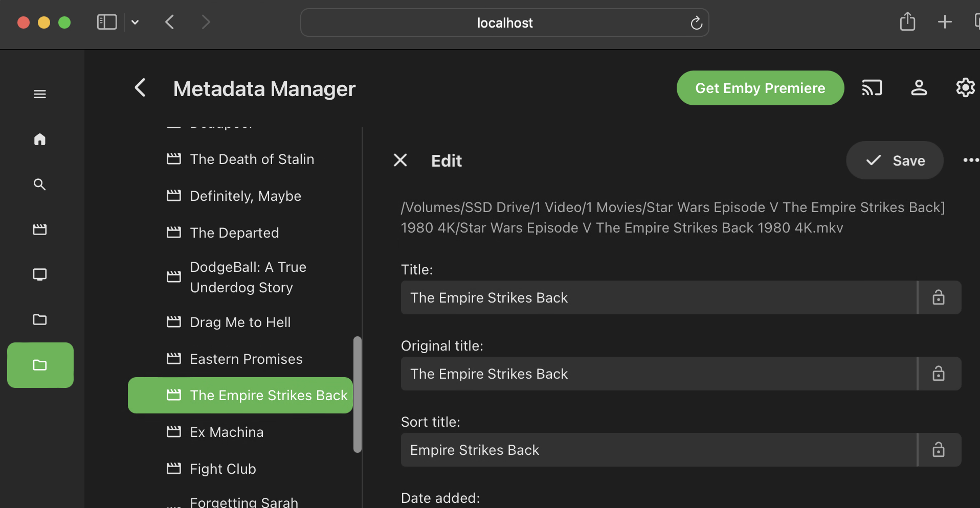Open server settings gear icon

(965, 88)
